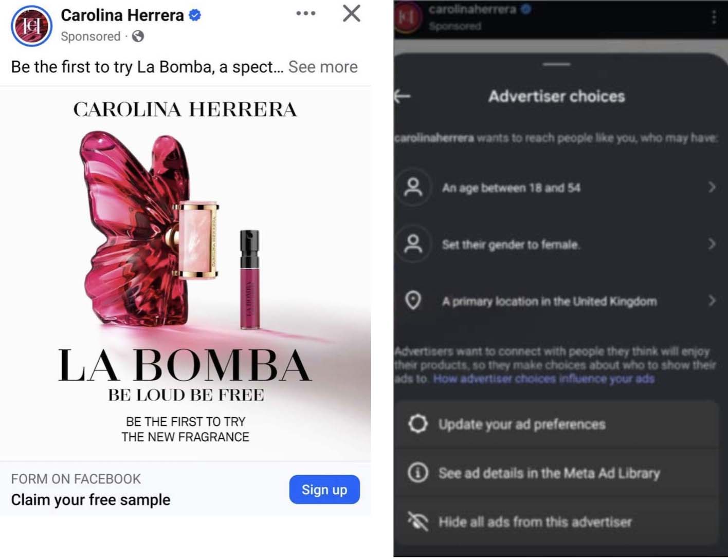This screenshot has width=728, height=560.
Task: Go back using the arrow in Advertiser choices
Action: pos(403,96)
